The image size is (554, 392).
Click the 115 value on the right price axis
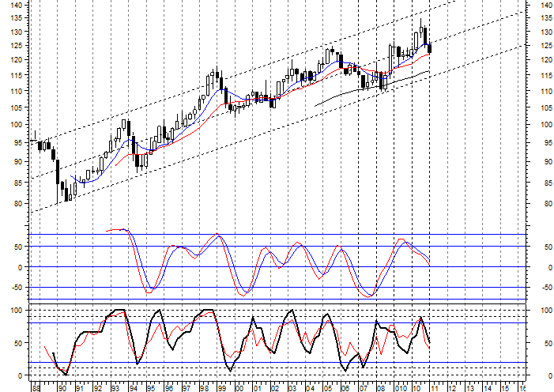(x=548, y=76)
